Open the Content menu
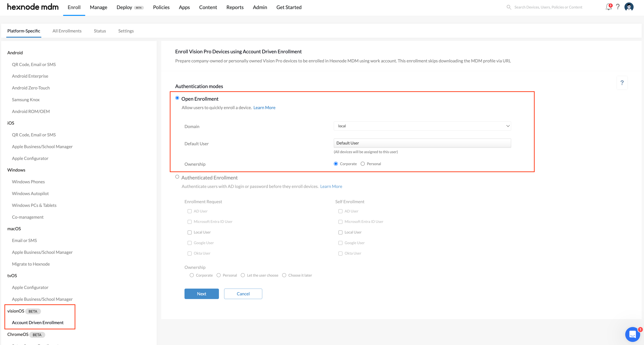This screenshot has height=345, width=644. pyautogui.click(x=208, y=7)
